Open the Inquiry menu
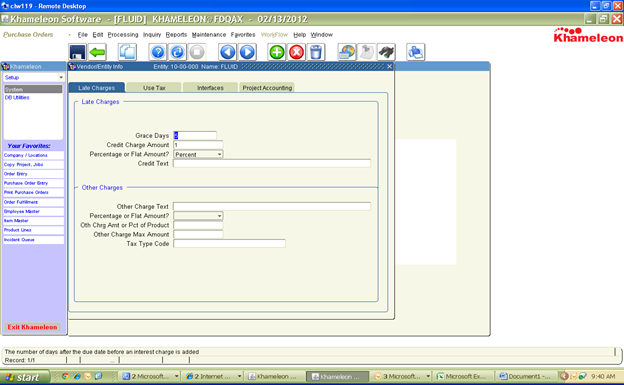The image size is (624, 385). [x=152, y=35]
